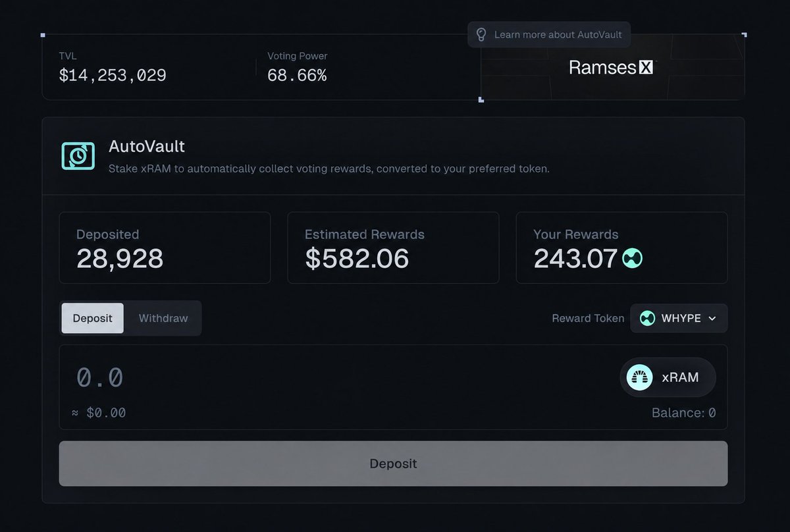Image resolution: width=790 pixels, height=532 pixels.
Task: Click Estimated Rewards value $582.06
Action: [x=357, y=259]
